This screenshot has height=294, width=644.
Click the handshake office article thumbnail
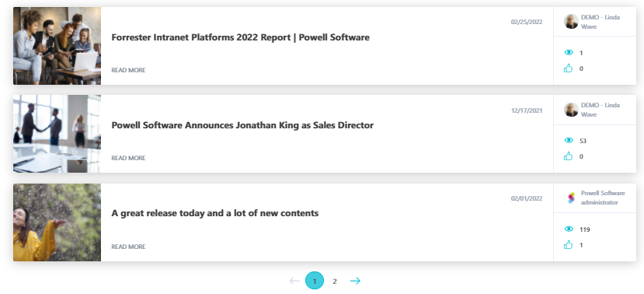[57, 134]
